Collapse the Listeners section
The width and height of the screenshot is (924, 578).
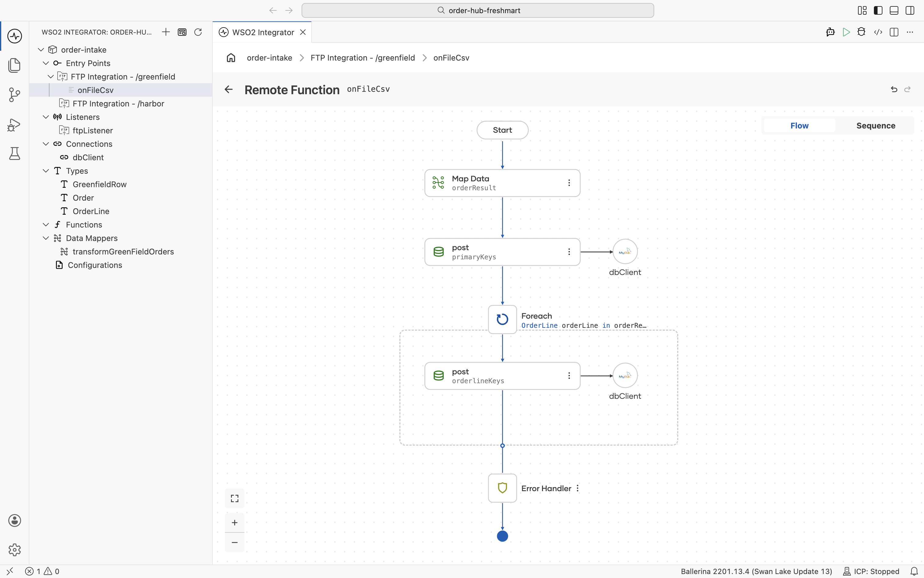46,117
